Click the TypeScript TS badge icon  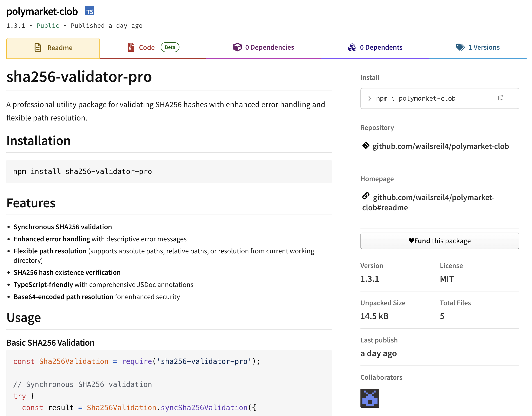tap(89, 11)
